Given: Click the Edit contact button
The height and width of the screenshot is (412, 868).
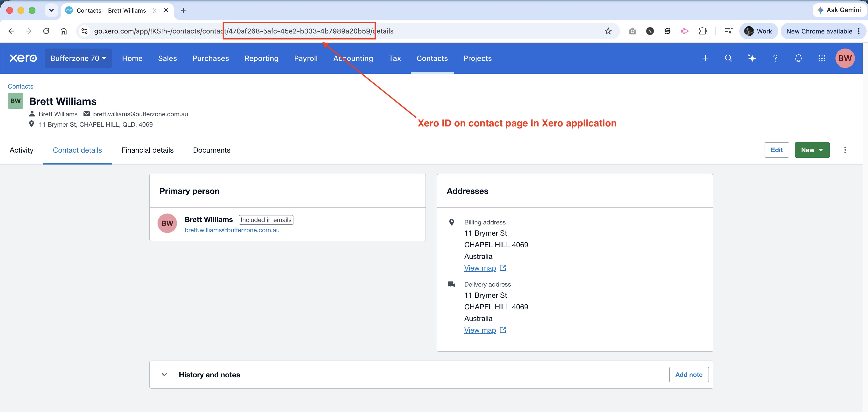Looking at the screenshot, I should 777,150.
